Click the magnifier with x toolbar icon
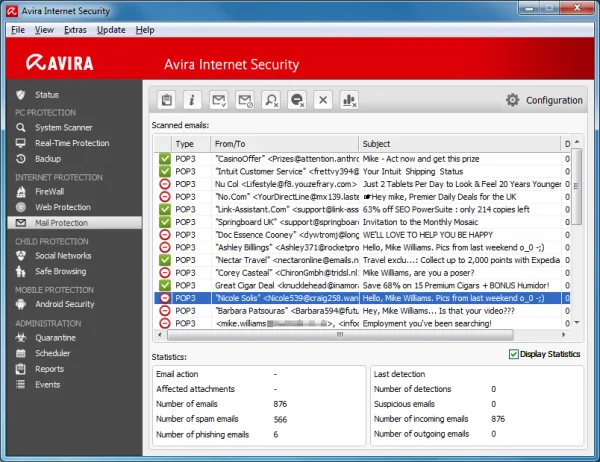The image size is (600, 462). coord(271,100)
